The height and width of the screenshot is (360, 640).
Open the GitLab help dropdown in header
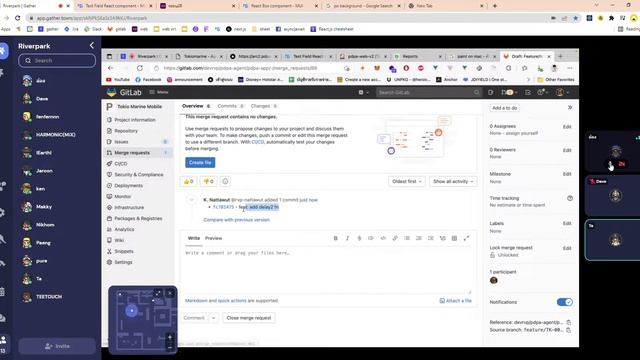(x=543, y=92)
